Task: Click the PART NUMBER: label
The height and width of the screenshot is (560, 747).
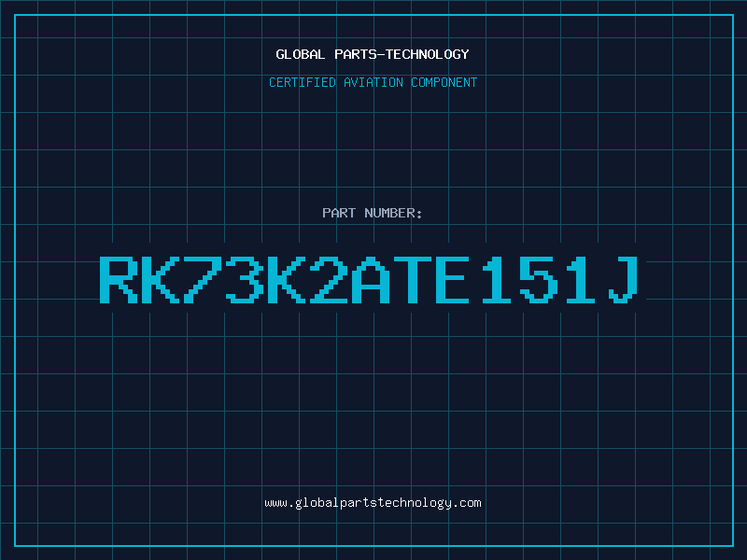Action: point(373,213)
